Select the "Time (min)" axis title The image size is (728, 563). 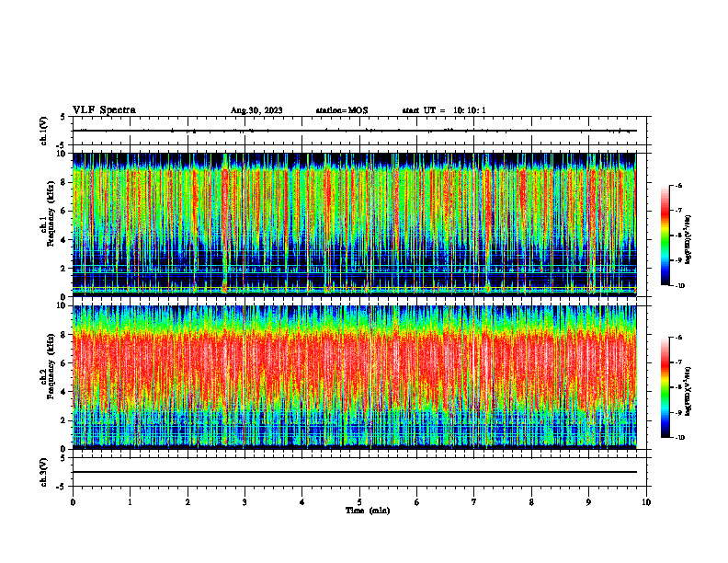[x=368, y=511]
